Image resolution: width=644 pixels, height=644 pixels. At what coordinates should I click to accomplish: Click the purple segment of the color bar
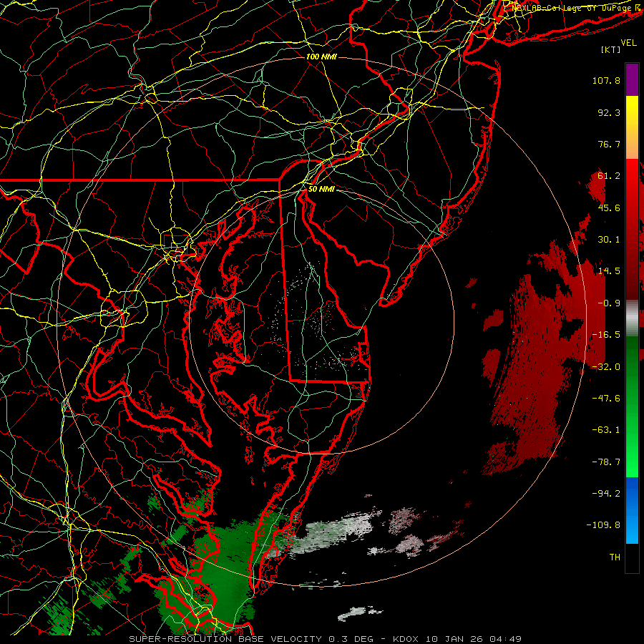click(x=632, y=79)
